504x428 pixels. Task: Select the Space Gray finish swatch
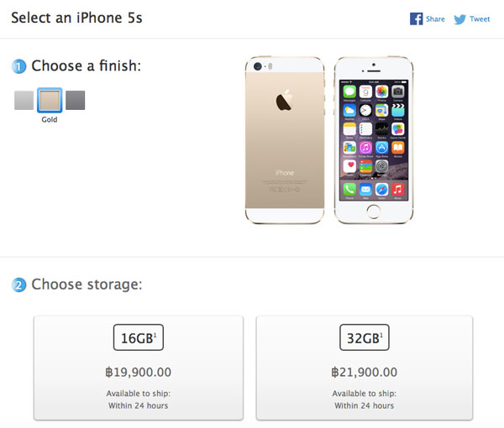76,100
